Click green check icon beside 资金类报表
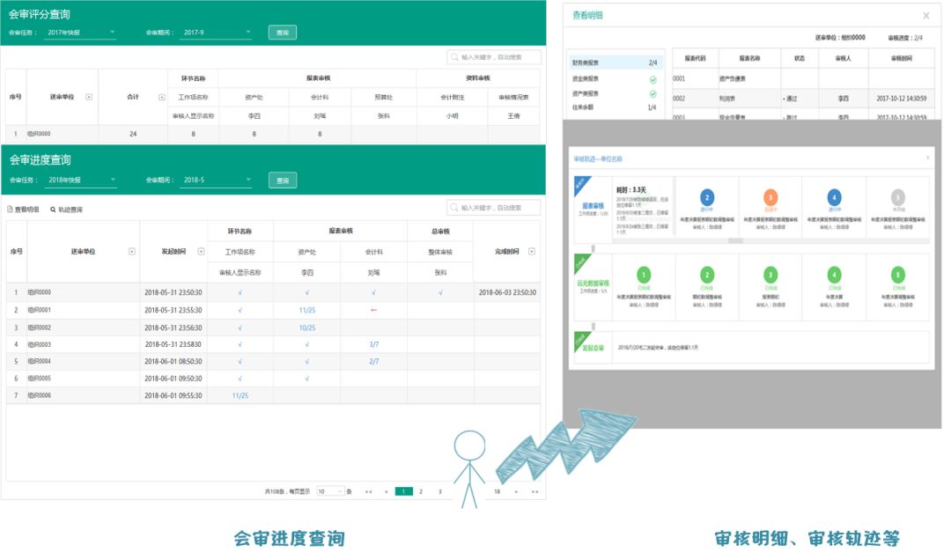Viewport: 951px width, 560px height. pyautogui.click(x=652, y=79)
